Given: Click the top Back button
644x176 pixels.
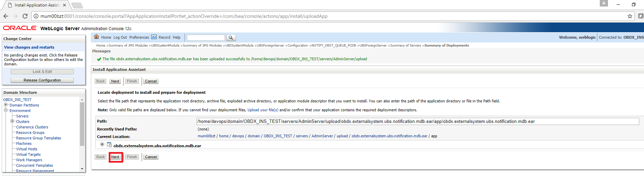Looking at the screenshot, I should point(100,81).
